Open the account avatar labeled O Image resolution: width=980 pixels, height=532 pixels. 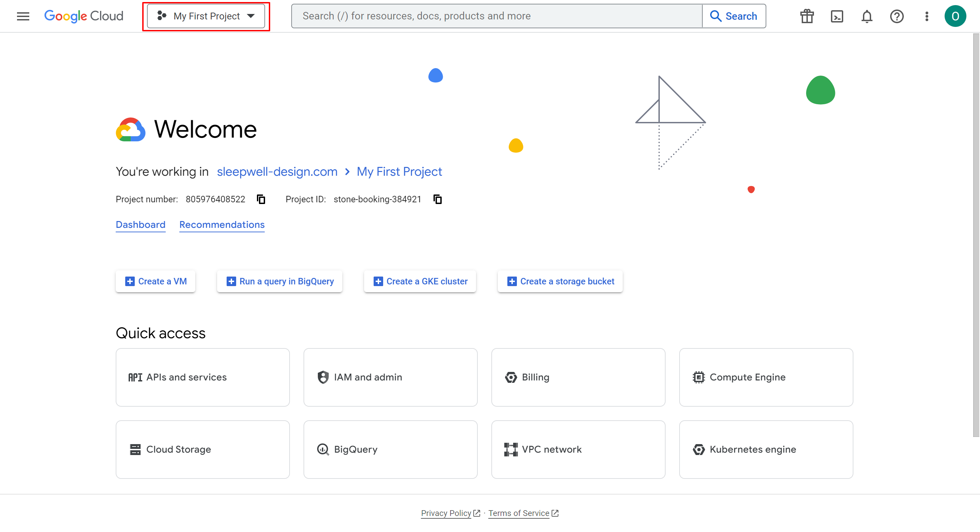tap(955, 16)
